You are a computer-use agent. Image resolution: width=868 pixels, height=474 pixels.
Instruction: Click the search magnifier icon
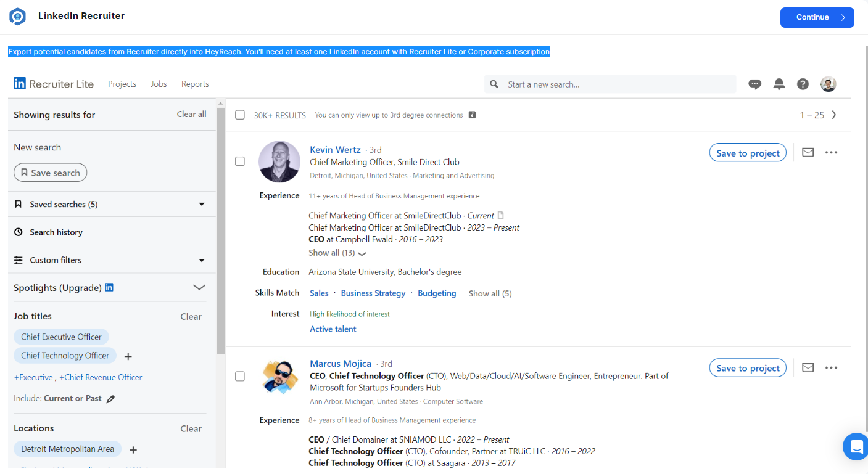(494, 84)
